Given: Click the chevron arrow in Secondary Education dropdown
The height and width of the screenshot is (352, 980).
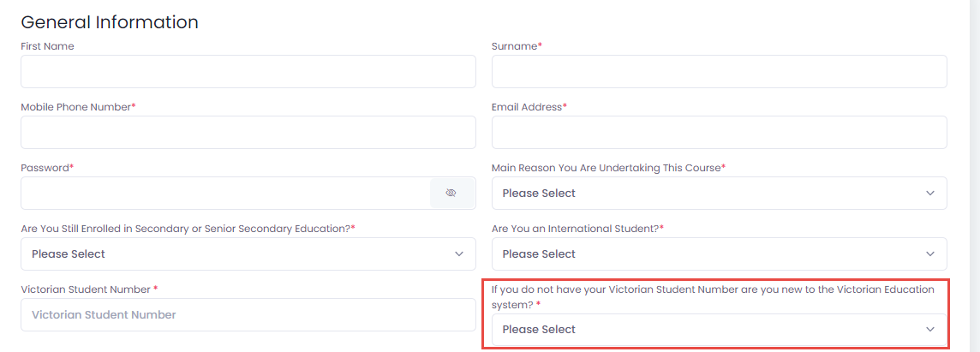Looking at the screenshot, I should [459, 254].
